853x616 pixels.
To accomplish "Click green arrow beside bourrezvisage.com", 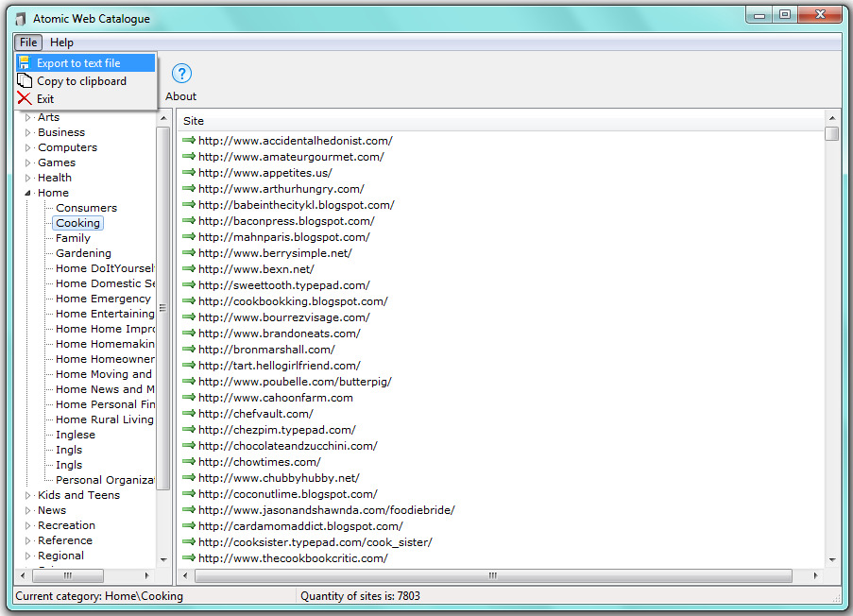I will 189,317.
